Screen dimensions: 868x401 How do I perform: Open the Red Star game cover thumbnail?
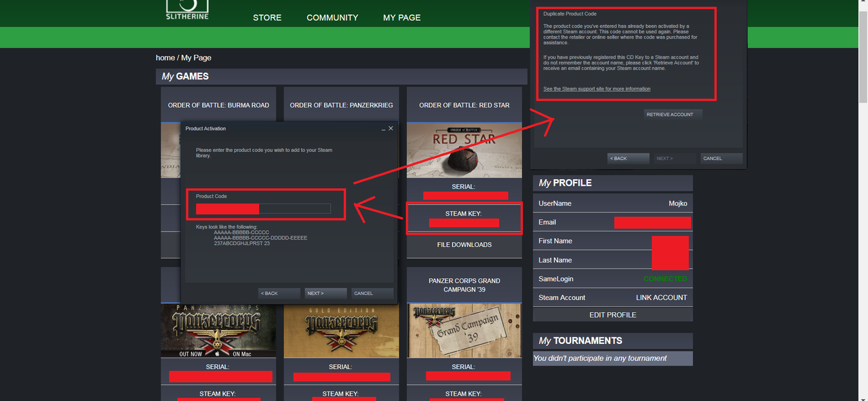click(465, 151)
